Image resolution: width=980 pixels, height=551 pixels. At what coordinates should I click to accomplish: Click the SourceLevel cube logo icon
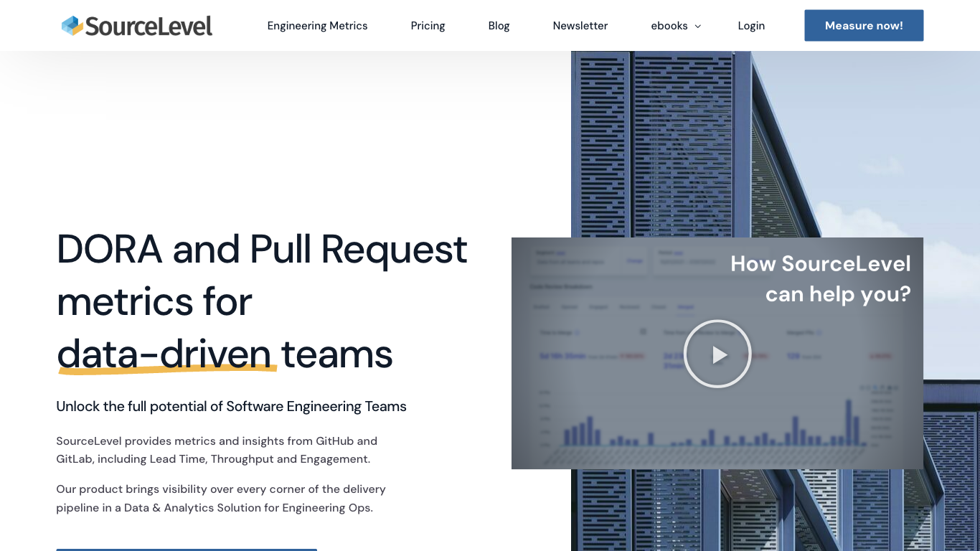coord(72,26)
